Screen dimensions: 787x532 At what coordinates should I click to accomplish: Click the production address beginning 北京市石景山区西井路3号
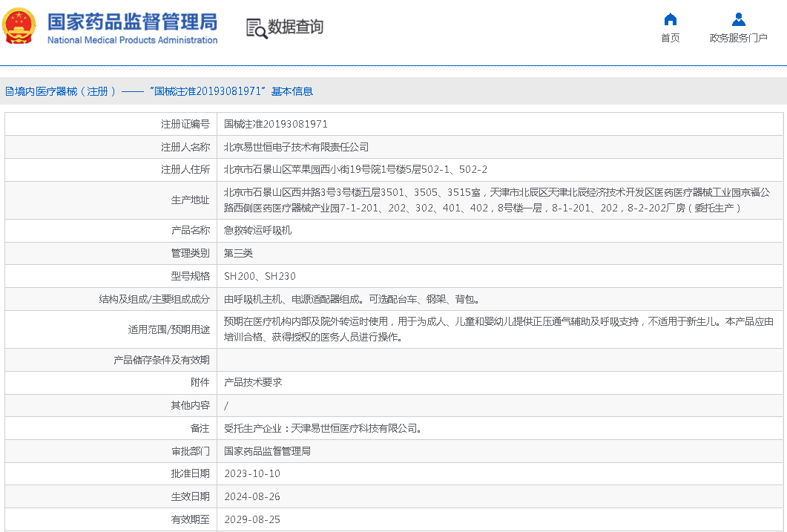497,200
